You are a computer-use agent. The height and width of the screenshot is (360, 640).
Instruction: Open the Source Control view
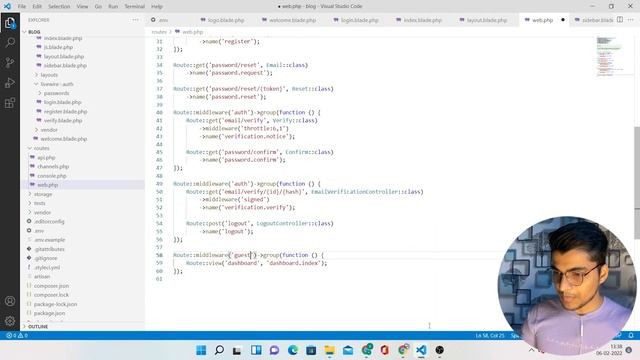click(10, 62)
